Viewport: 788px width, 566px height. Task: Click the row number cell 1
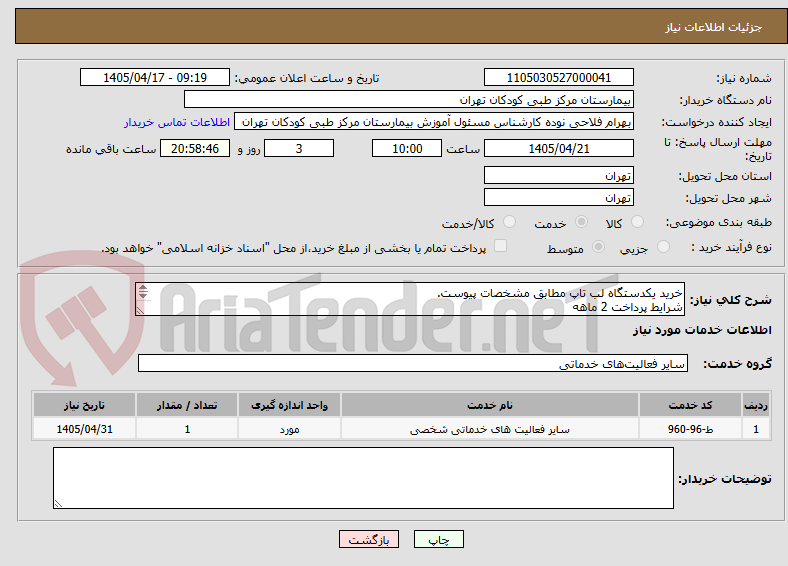click(x=756, y=429)
